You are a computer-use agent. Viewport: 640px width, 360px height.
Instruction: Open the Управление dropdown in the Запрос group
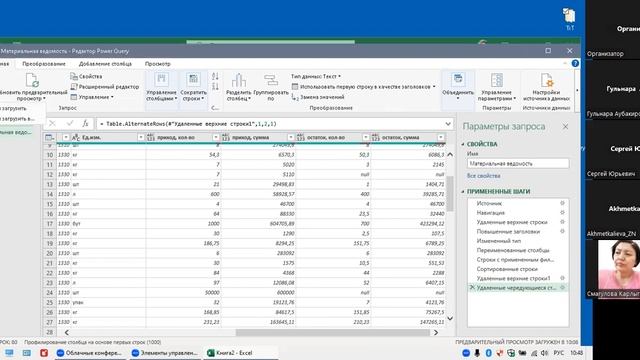(x=92, y=97)
